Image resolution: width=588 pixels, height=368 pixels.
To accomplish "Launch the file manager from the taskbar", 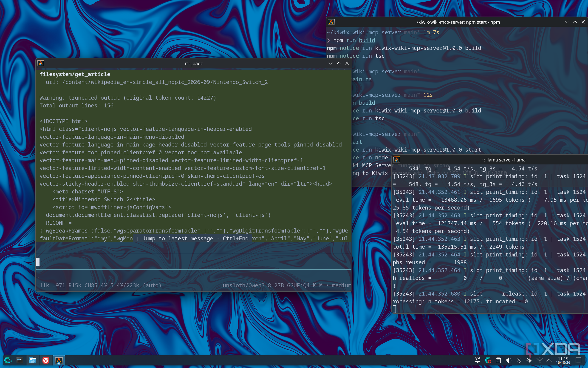I will click(33, 360).
